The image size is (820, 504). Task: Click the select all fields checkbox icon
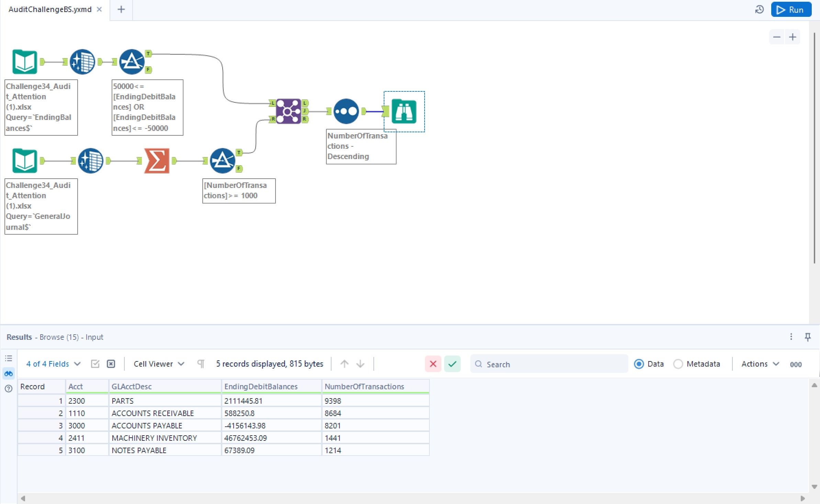[x=95, y=364]
